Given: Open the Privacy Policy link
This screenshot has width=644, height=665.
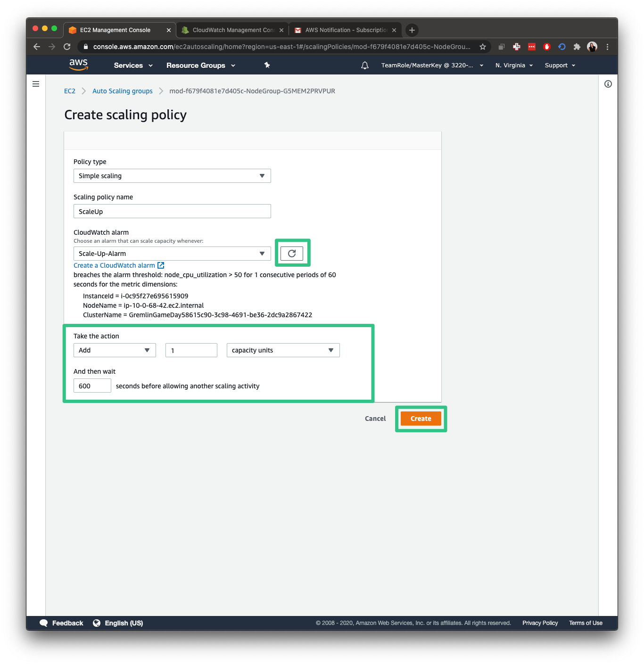Looking at the screenshot, I should 540,623.
